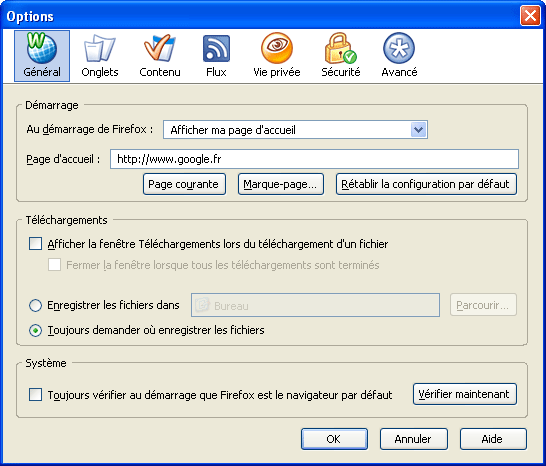
Task: Select Toujours demander où enregistrer radio button
Action: tap(36, 330)
